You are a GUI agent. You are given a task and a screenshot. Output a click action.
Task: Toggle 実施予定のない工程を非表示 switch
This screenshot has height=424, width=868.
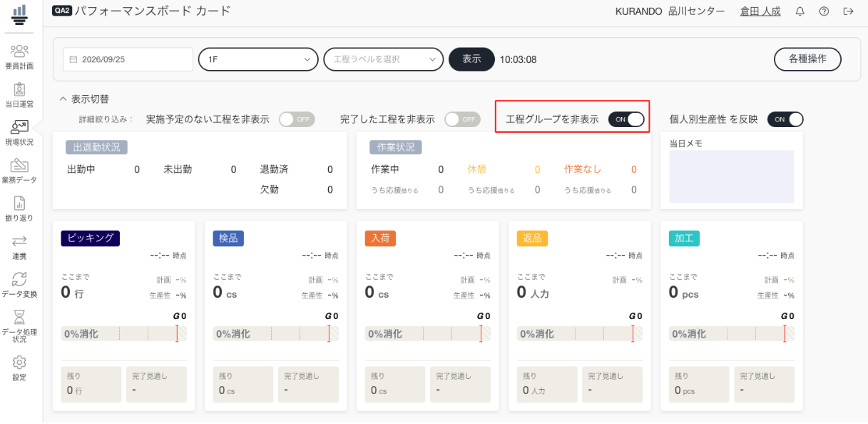tap(297, 119)
